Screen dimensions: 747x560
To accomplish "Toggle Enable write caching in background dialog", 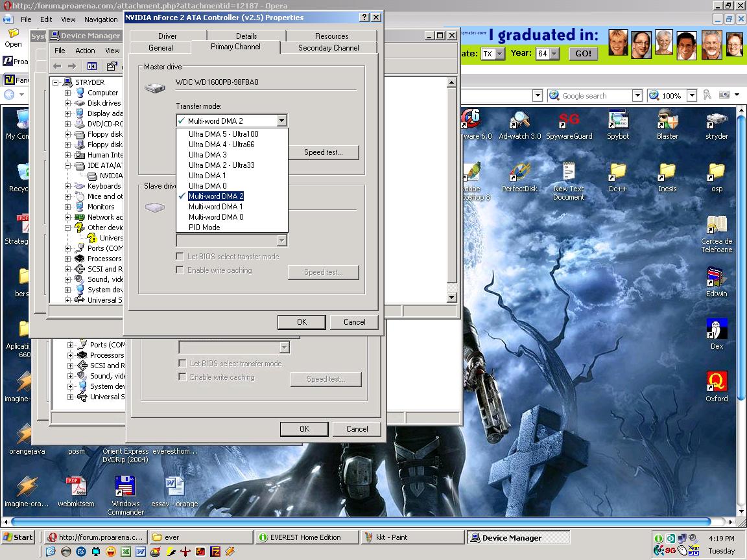I will (182, 377).
